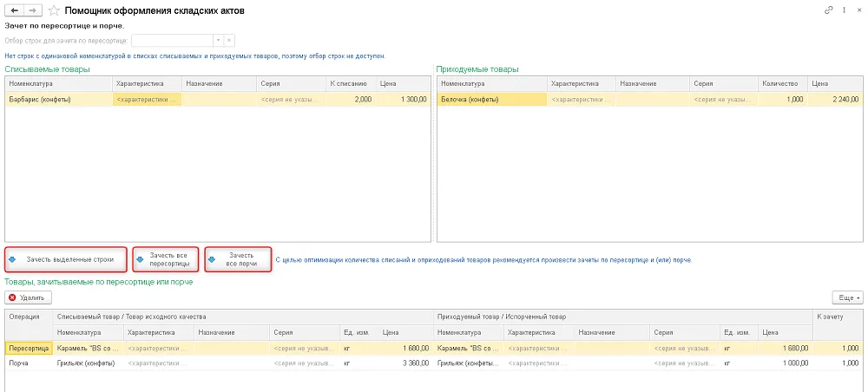This screenshot has width=868, height=392.
Task: Click the price 2 240,00 cell
Action: tap(834, 100)
